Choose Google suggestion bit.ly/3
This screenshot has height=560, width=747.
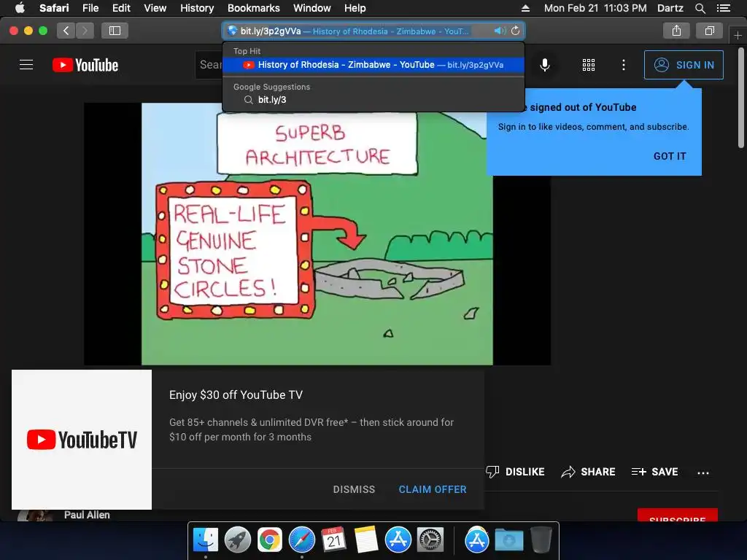tap(373, 99)
